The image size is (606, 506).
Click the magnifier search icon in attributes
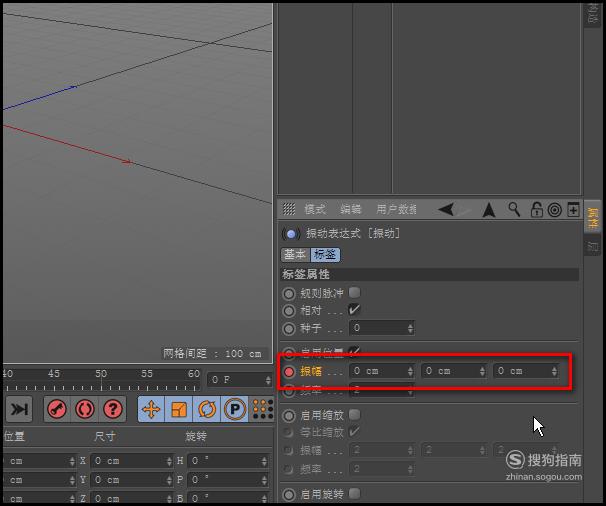coord(514,209)
